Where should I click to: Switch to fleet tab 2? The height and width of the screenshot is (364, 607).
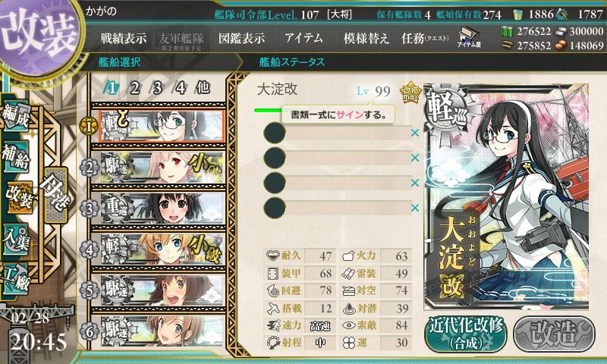[135, 88]
